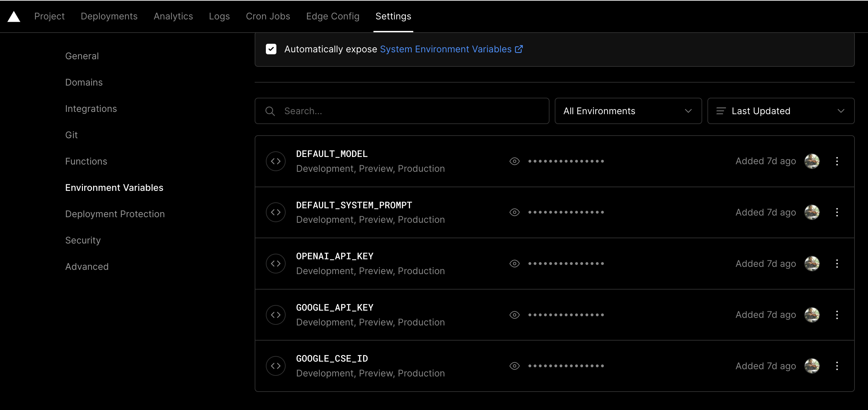Open the kebab menu for GOOGLE_API_KEY
Screen dimensions: 868x410
click(837, 315)
